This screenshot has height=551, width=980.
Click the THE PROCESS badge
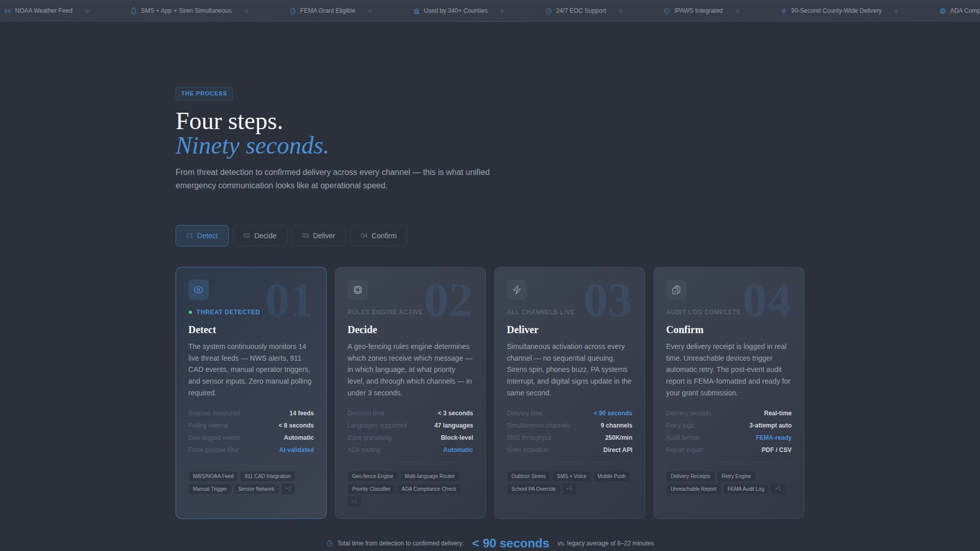204,93
